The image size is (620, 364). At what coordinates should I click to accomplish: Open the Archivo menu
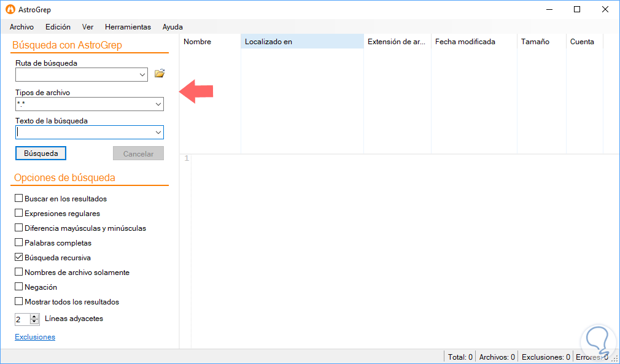pos(21,27)
